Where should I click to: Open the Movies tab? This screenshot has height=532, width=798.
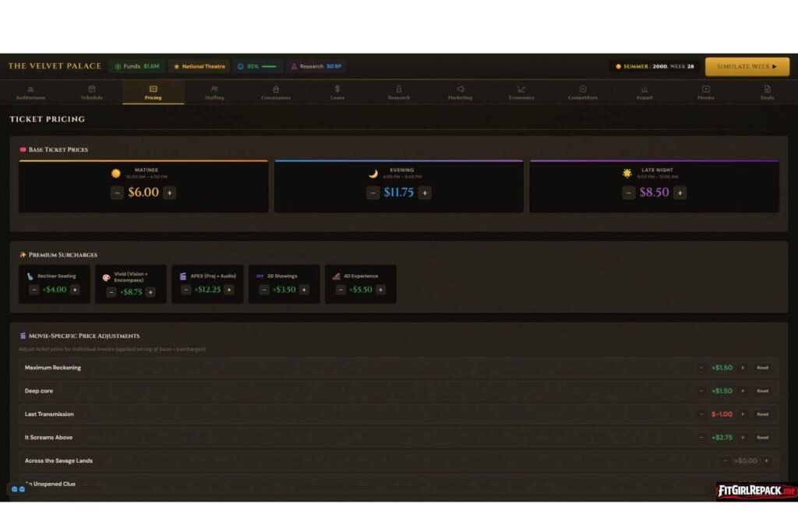[x=705, y=93]
